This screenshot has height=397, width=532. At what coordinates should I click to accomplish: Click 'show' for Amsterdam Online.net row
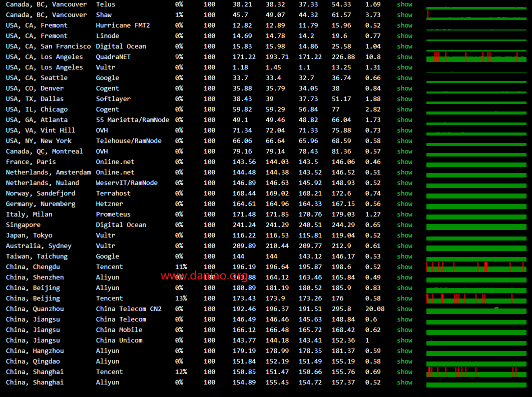point(404,172)
